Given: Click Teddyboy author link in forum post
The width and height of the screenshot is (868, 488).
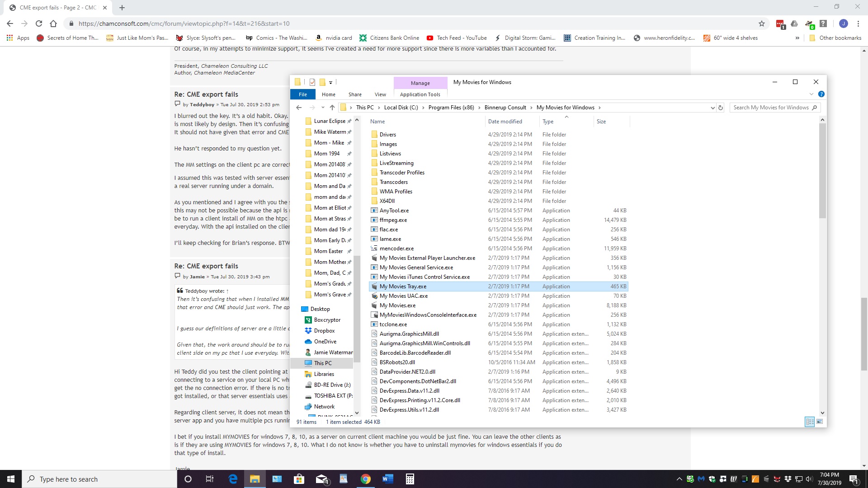Looking at the screenshot, I should [202, 105].
